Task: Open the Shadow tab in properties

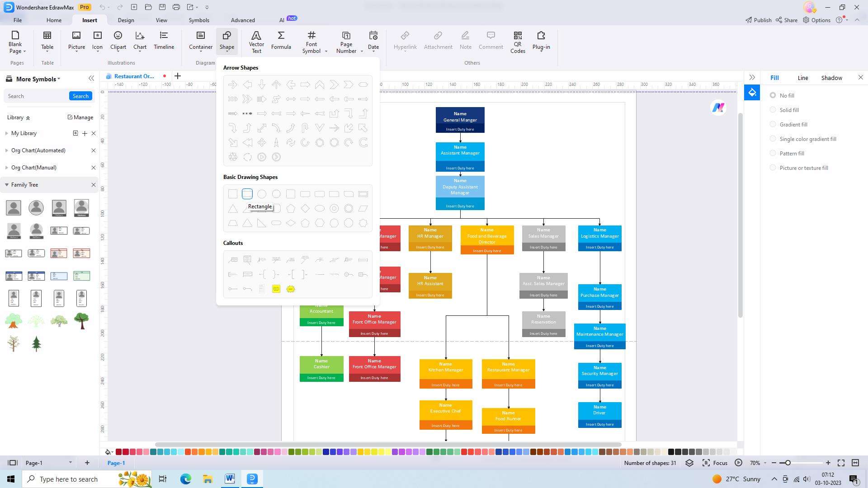Action: tap(831, 78)
